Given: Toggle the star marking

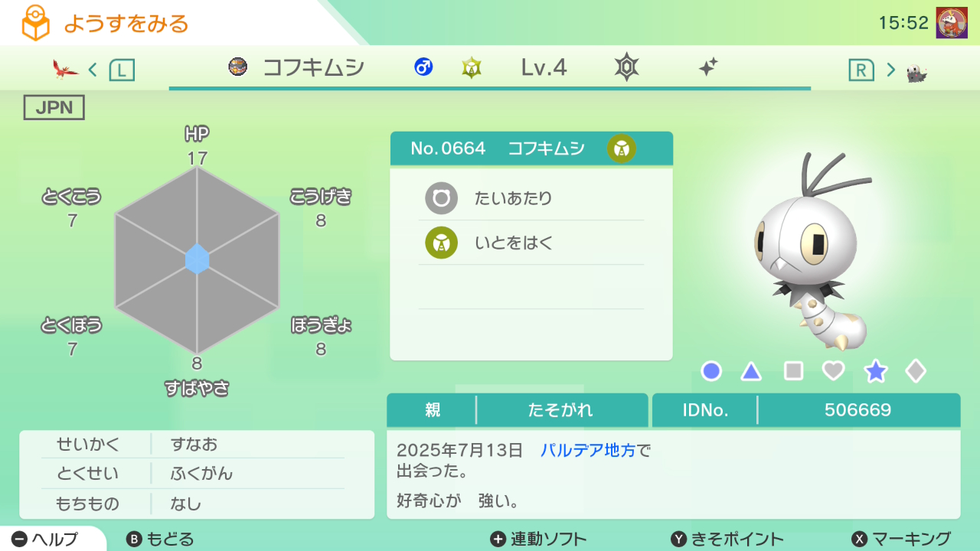Looking at the screenshot, I should (x=875, y=371).
